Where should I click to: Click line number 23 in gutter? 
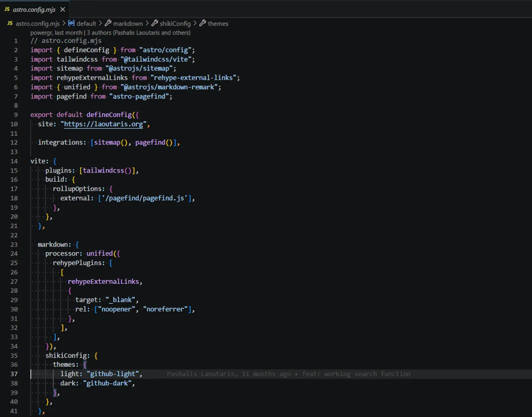tap(14, 244)
